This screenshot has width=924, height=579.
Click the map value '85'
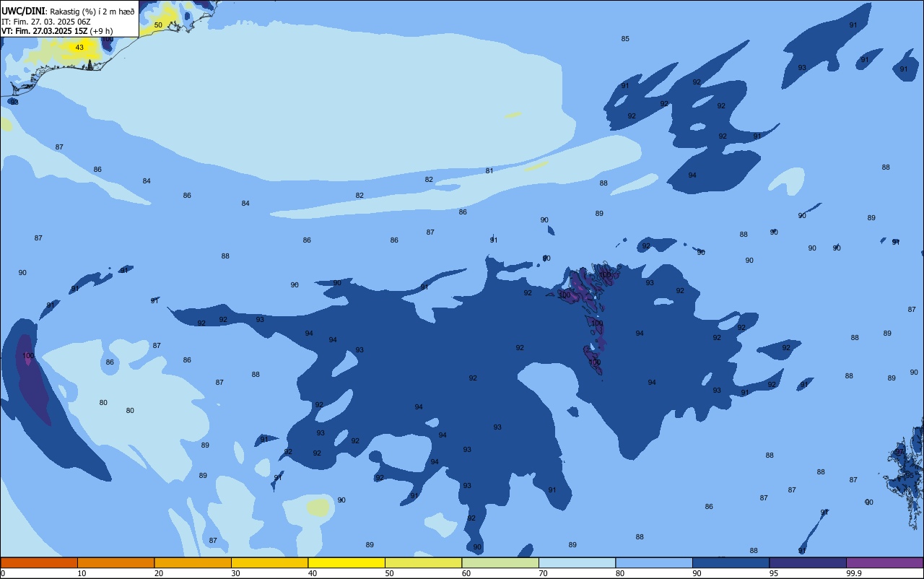coord(625,39)
